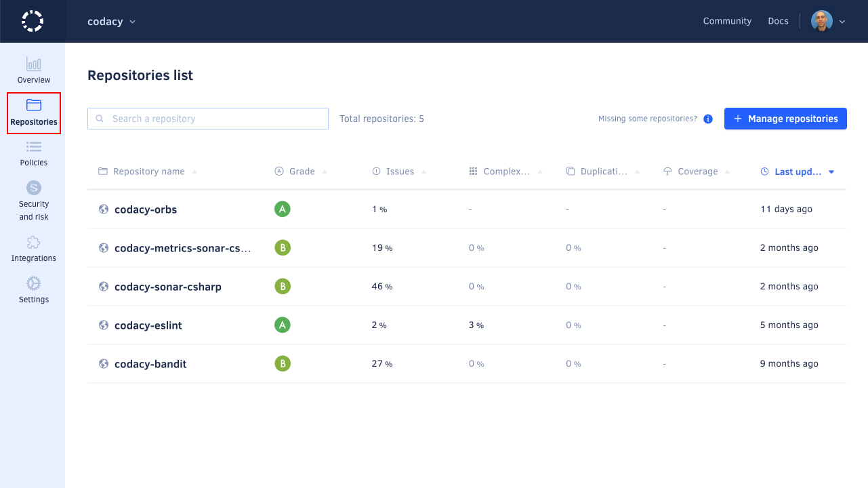Click the folder icon in Repository name header

pos(103,171)
